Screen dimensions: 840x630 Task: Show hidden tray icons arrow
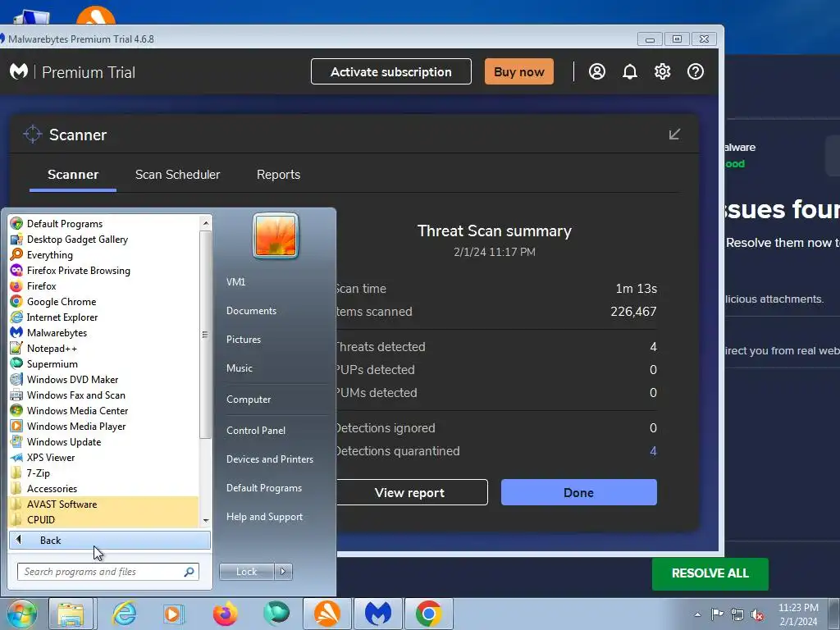tap(697, 614)
